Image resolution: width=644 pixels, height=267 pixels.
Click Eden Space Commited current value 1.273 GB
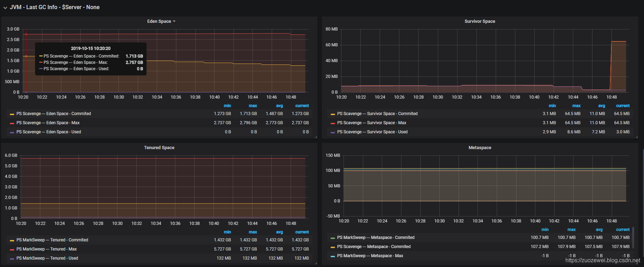click(x=300, y=114)
